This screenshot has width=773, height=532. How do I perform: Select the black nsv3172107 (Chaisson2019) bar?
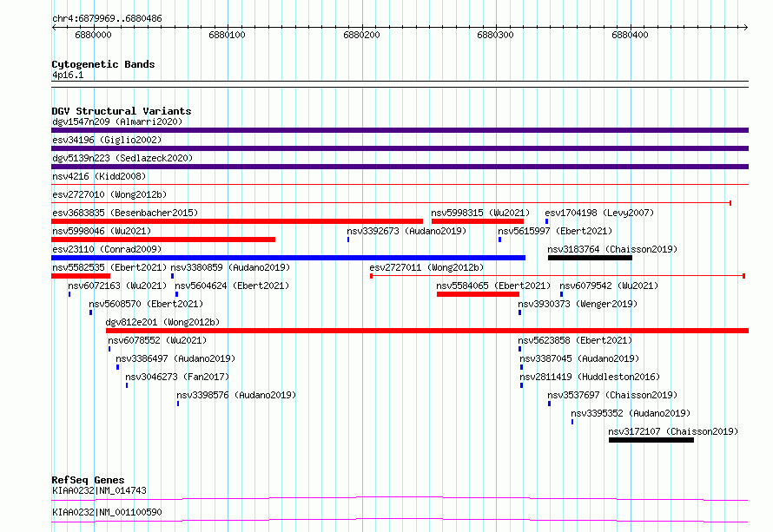[651, 440]
